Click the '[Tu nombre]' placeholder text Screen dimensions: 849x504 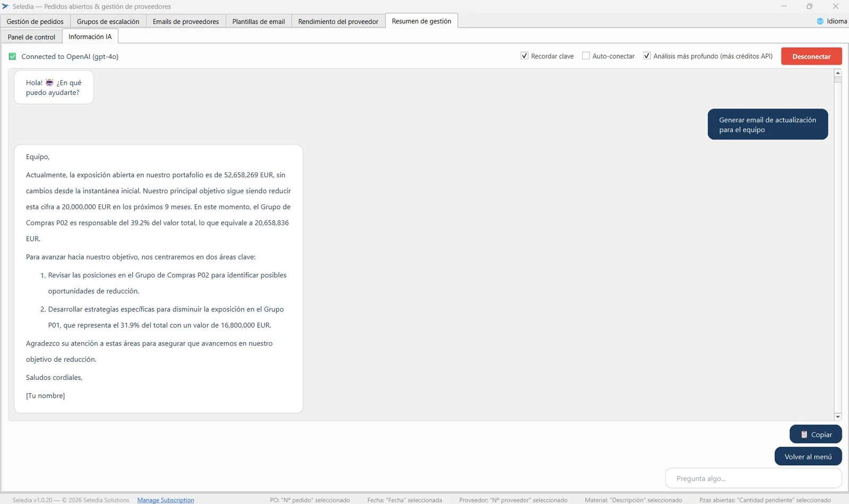pyautogui.click(x=46, y=396)
